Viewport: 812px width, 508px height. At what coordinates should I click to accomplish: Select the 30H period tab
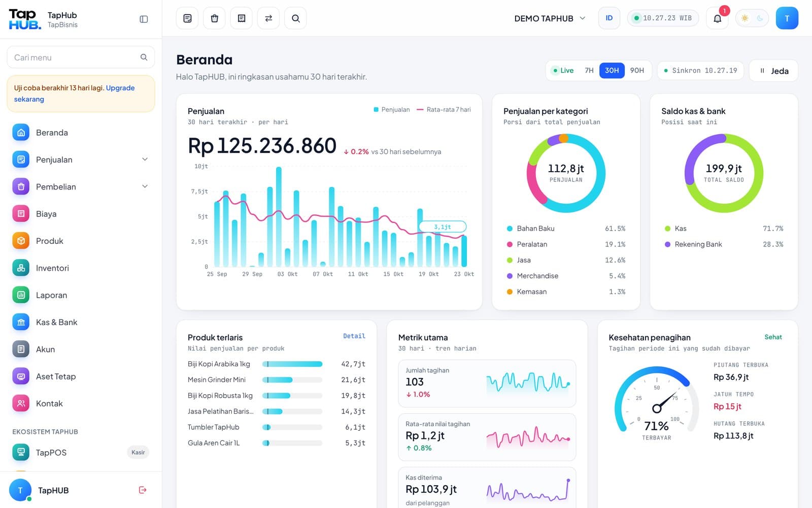point(612,71)
